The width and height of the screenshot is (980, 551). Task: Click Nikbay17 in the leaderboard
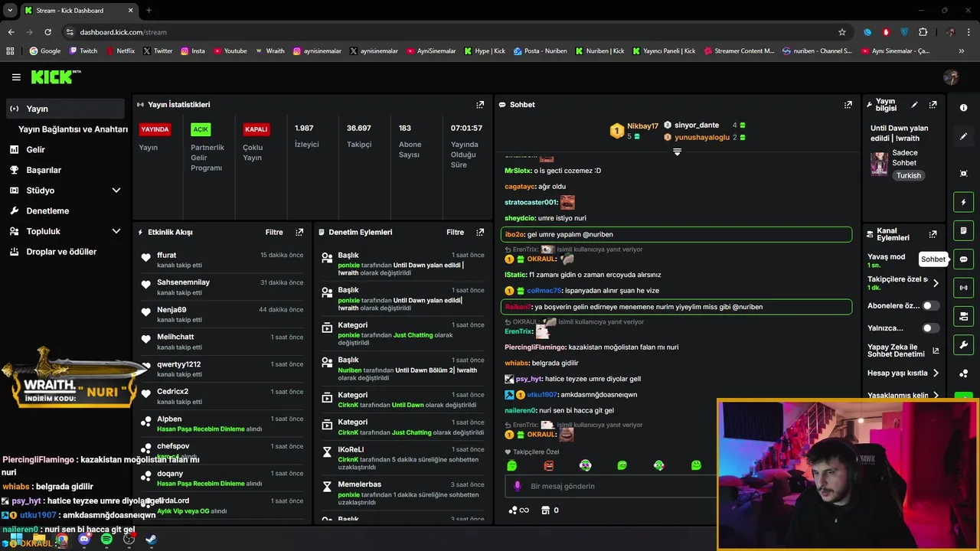[x=642, y=126]
